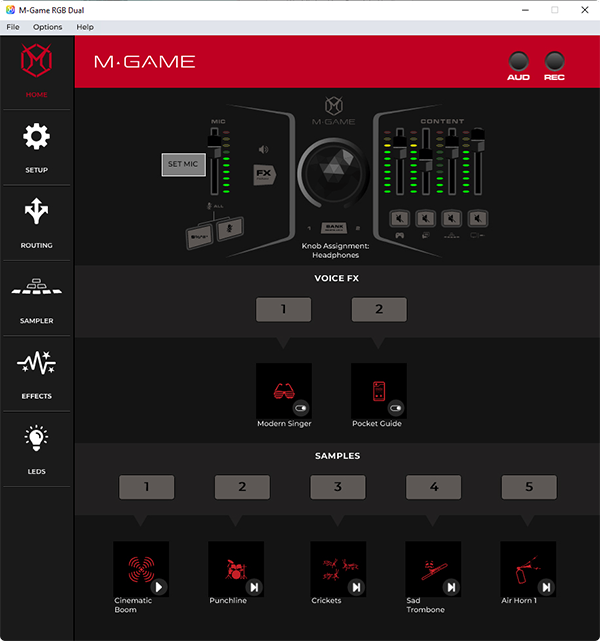
Task: Open the Effects panel
Action: pyautogui.click(x=36, y=372)
